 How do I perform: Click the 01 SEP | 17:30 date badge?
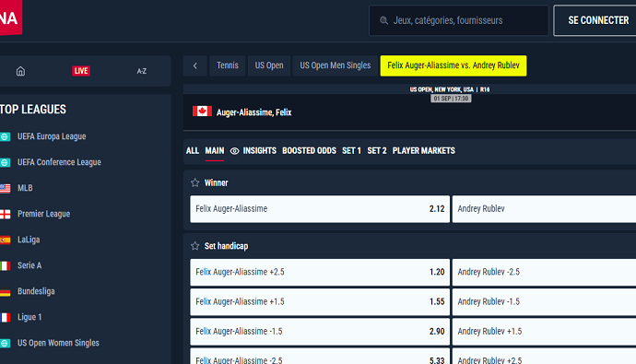coord(451,99)
